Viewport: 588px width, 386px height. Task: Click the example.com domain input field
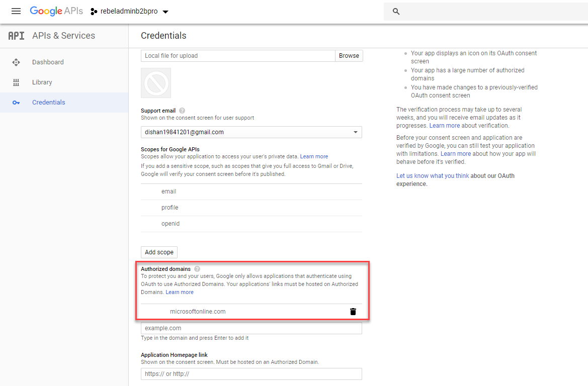(251, 328)
